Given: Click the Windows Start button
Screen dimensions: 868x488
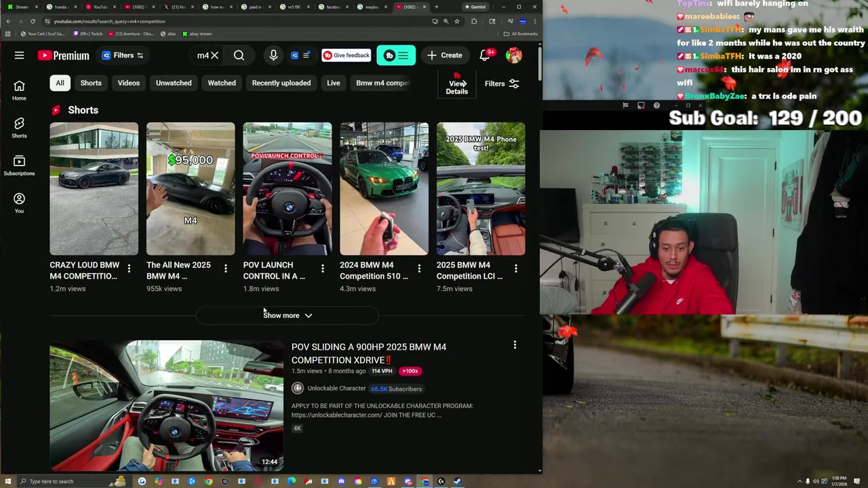Looking at the screenshot, I should (7, 481).
